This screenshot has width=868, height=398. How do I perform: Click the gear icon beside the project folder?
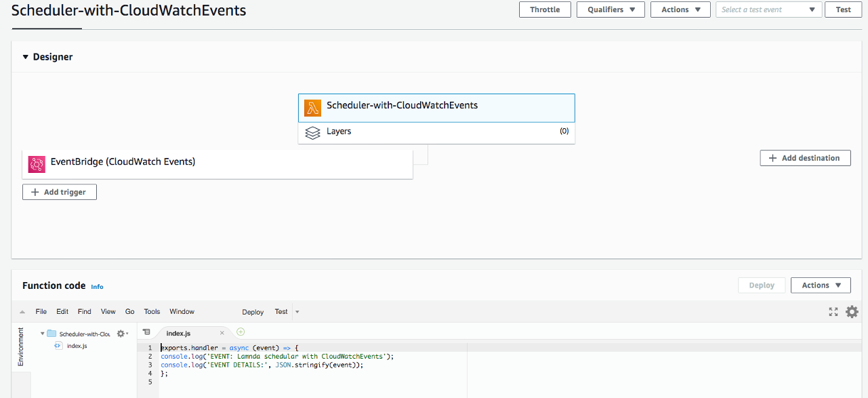[120, 333]
